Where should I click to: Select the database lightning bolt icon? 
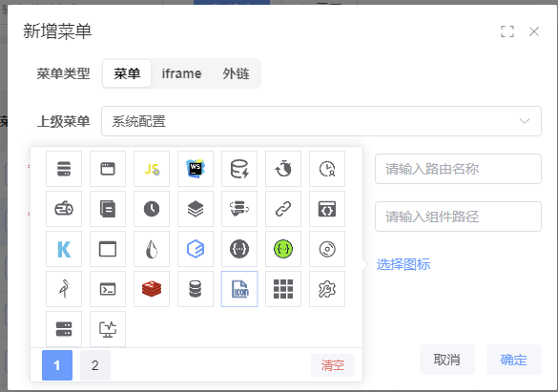(x=239, y=169)
